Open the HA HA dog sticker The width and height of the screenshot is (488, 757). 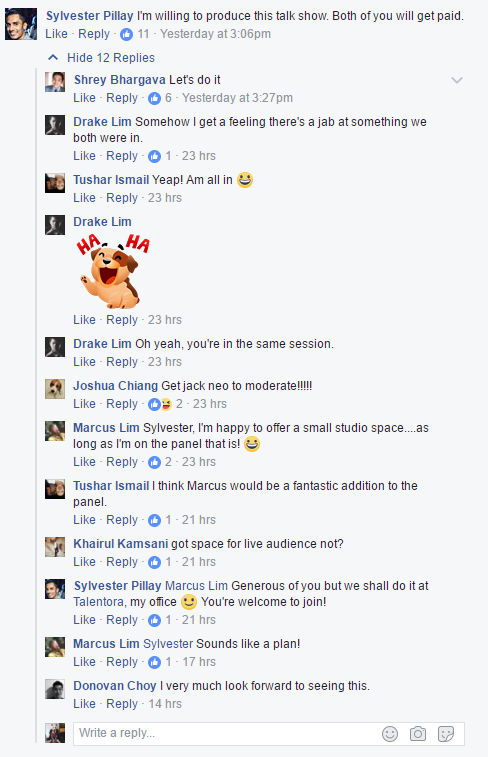pos(113,271)
